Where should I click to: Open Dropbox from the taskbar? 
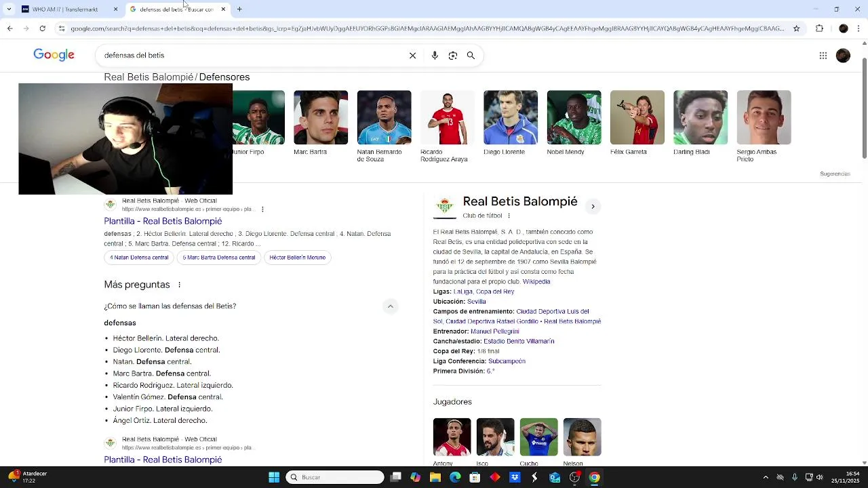[x=515, y=477]
